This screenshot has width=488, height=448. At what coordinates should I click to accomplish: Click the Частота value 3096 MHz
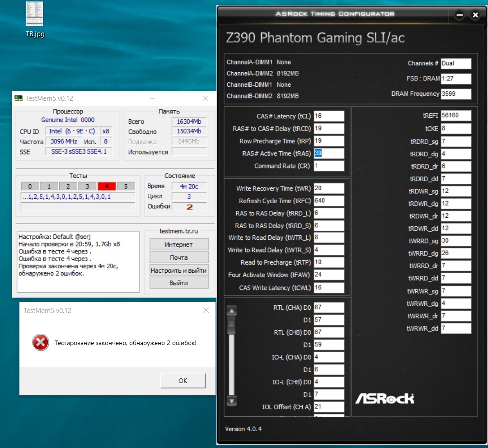(64, 141)
